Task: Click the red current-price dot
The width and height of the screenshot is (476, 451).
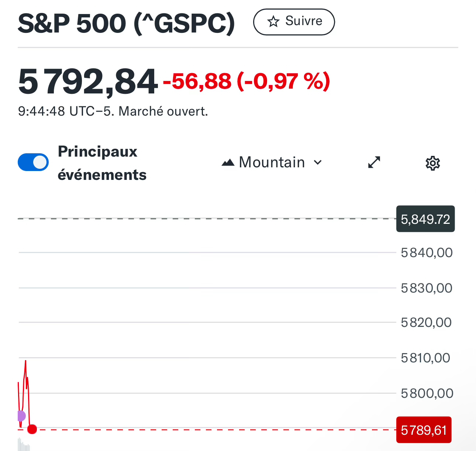Action: coord(32,429)
